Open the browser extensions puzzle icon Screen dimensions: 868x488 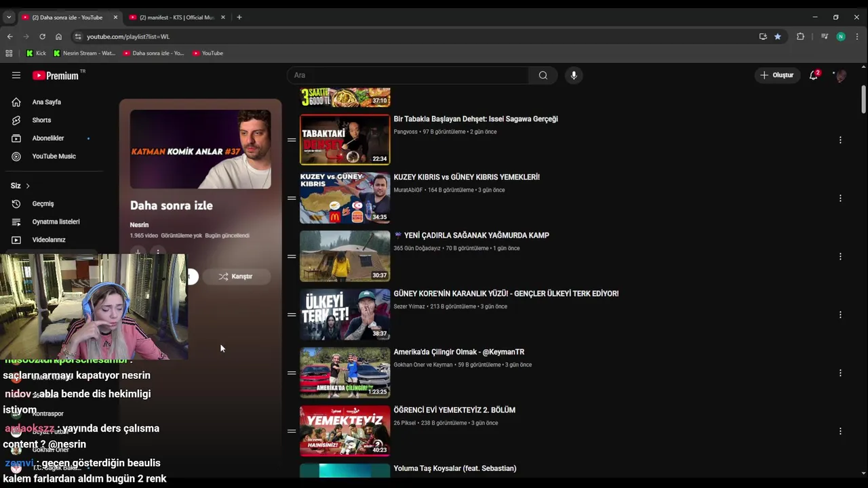coord(800,37)
